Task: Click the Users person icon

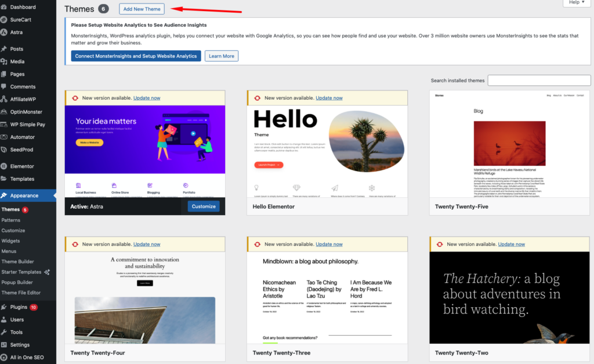Action: point(5,319)
